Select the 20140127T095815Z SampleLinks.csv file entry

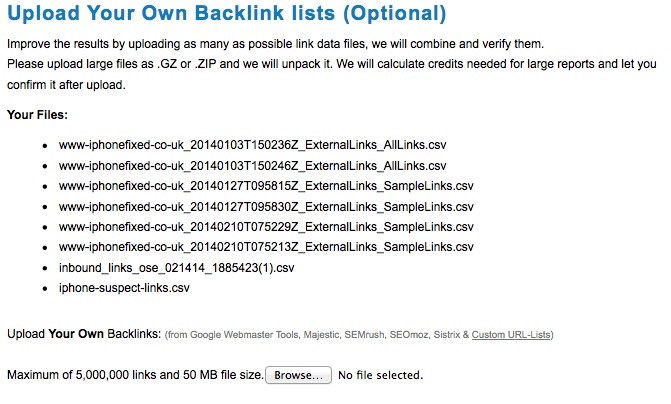point(266,186)
